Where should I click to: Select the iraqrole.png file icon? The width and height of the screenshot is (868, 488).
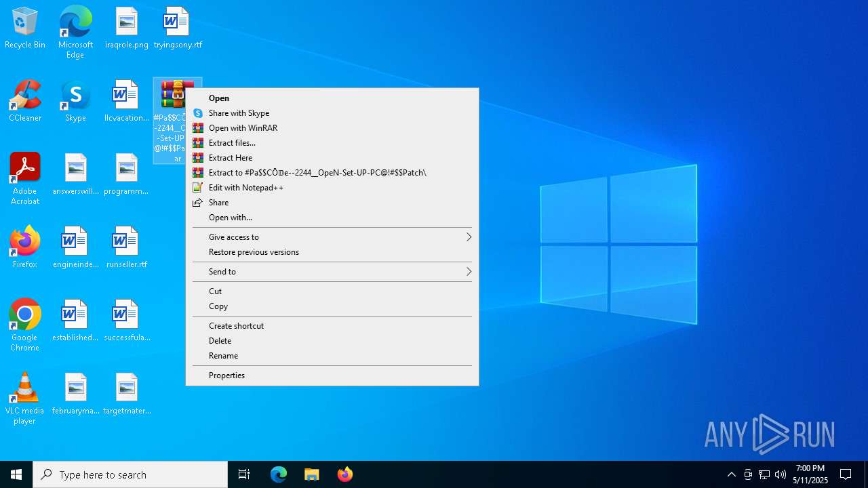(x=126, y=28)
